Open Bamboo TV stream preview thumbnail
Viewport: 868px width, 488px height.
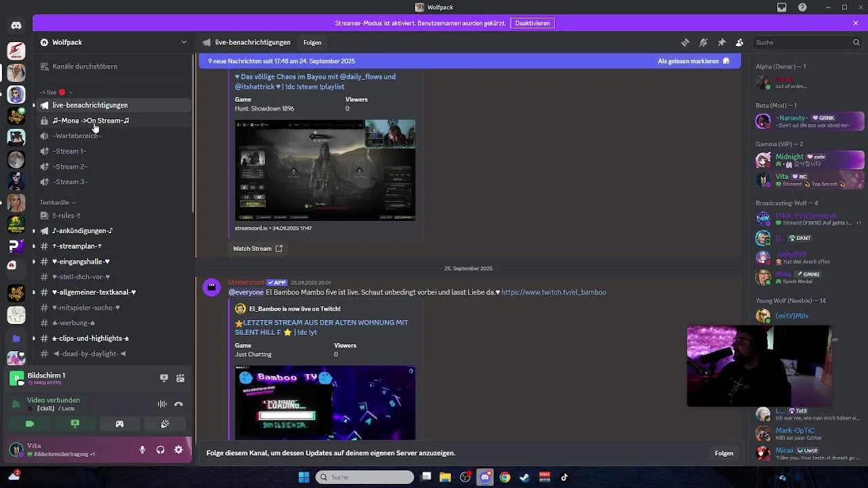pos(325,403)
